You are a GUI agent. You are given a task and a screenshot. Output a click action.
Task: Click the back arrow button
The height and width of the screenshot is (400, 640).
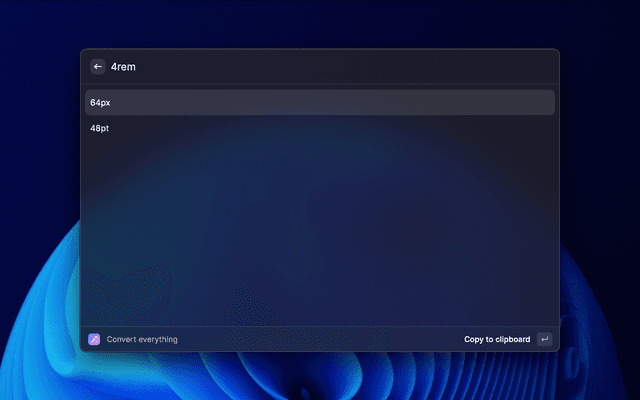(98, 67)
